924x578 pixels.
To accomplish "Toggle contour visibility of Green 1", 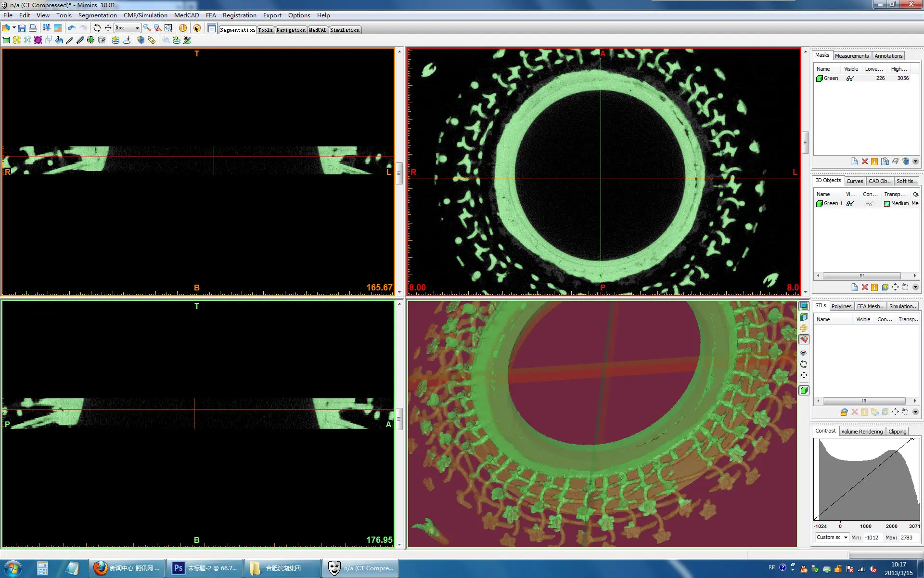I will pos(869,204).
